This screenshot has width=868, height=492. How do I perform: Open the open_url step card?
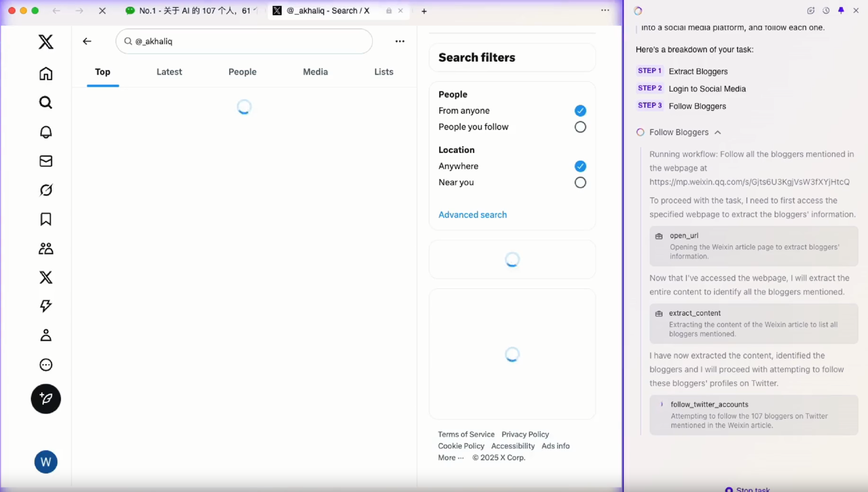(x=754, y=246)
